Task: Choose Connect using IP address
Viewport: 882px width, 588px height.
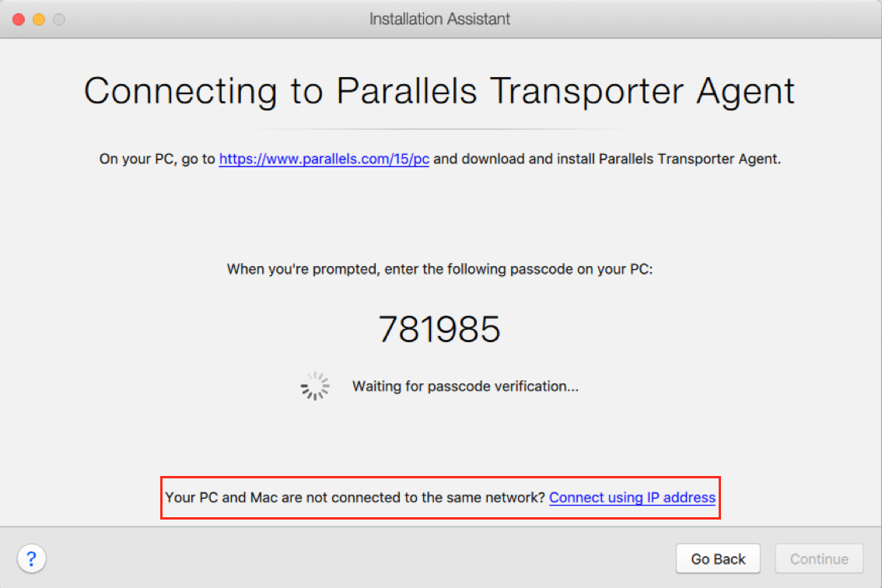Action: [632, 498]
